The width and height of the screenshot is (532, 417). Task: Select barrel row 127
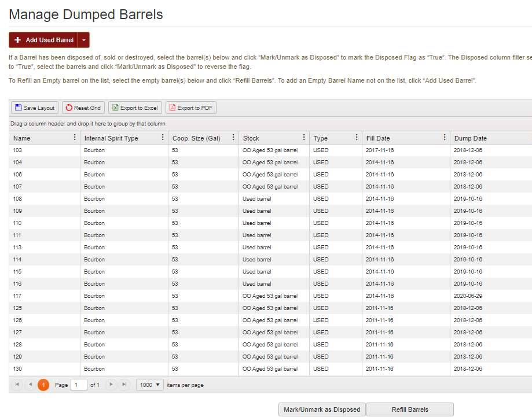click(x=270, y=332)
